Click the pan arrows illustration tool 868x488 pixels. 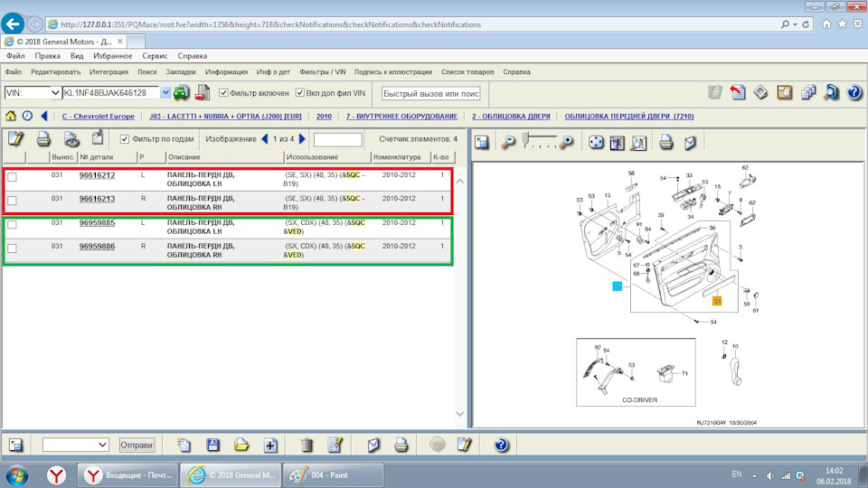tap(596, 142)
